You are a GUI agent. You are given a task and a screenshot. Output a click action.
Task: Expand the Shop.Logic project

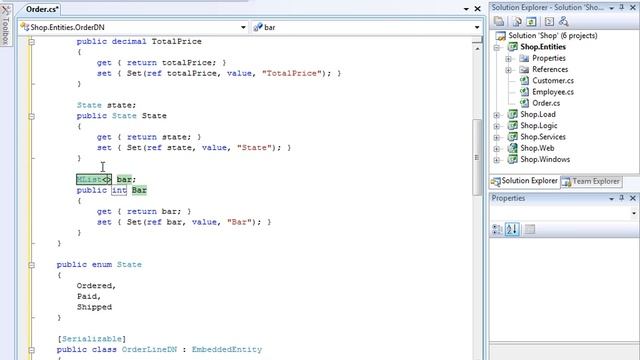click(x=497, y=127)
